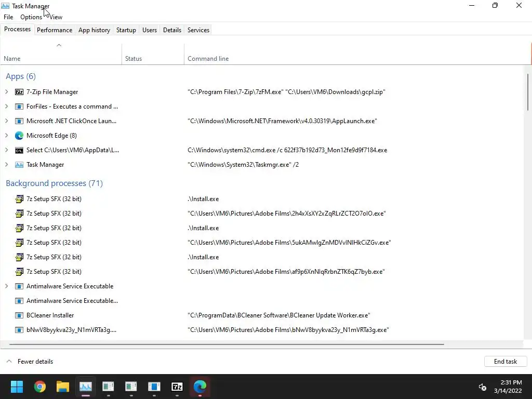Open File Explorer from the taskbar
The height and width of the screenshot is (399, 532).
coord(63,387)
